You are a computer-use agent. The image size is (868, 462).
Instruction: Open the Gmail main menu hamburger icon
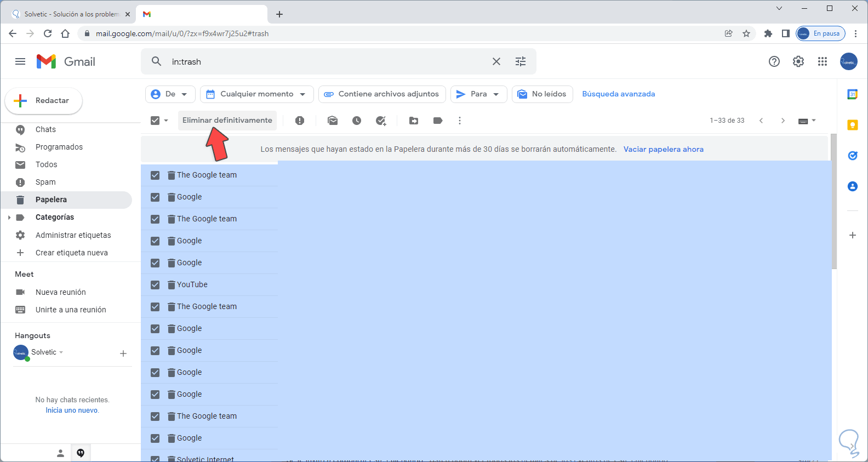pos(20,61)
